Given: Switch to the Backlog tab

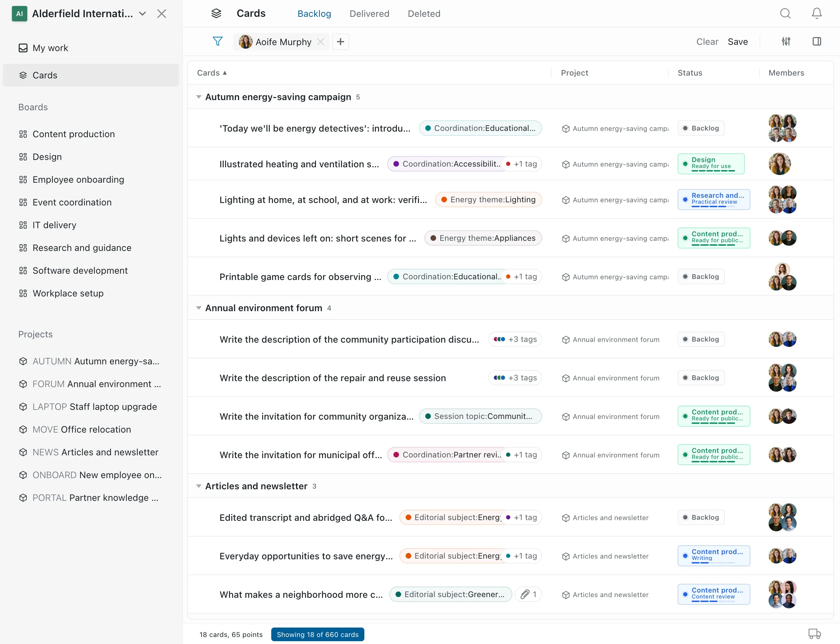Looking at the screenshot, I should point(314,14).
